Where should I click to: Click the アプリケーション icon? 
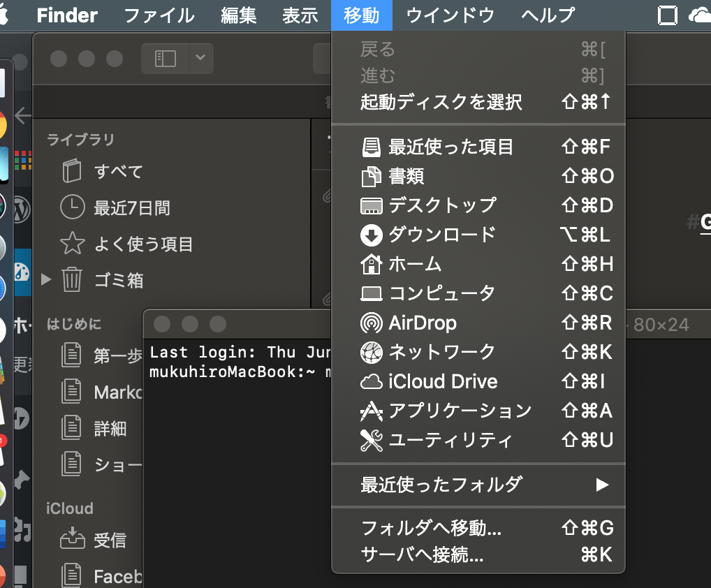(371, 411)
